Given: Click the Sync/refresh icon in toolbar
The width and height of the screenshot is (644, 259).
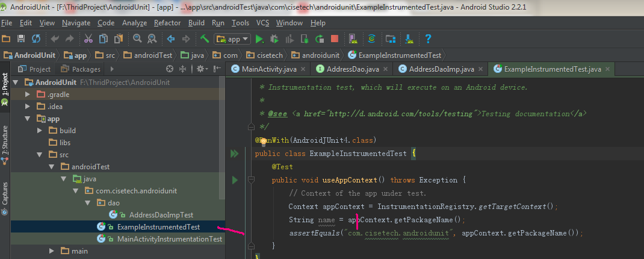Looking at the screenshot, I should 36,39.
